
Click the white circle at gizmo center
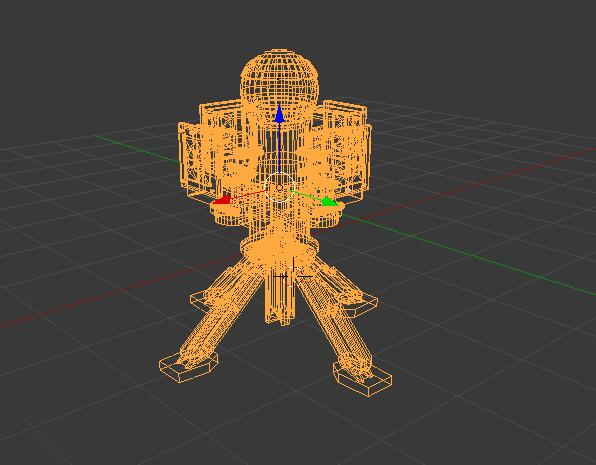(x=279, y=187)
